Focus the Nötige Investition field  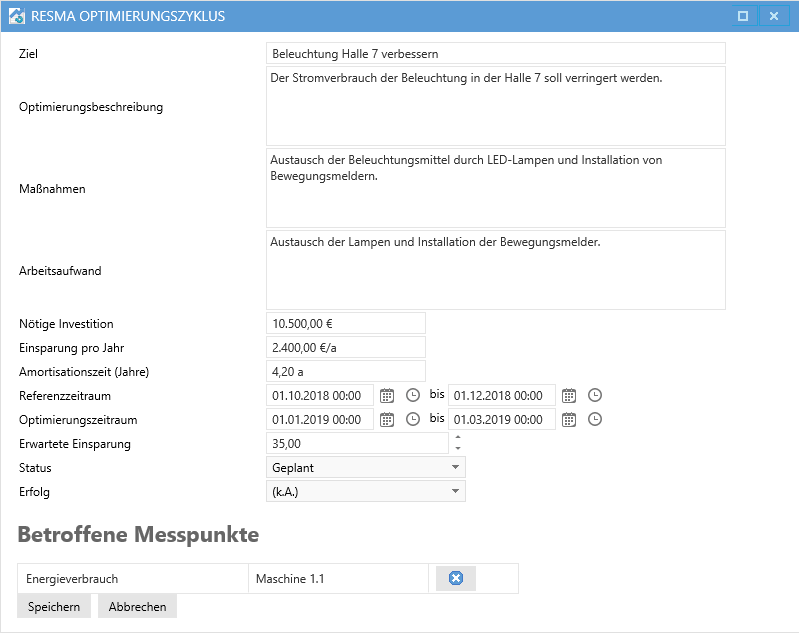345,323
